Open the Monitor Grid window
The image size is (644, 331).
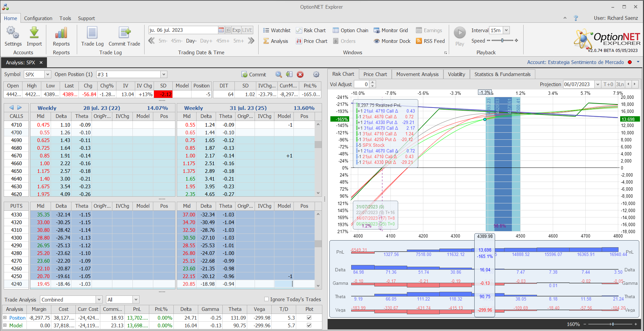(x=391, y=30)
